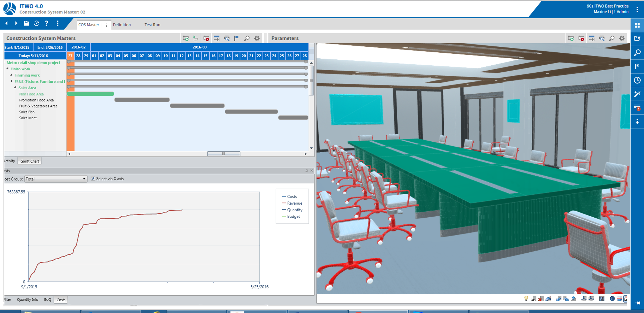
Task: Select the magic wand icon in the right sidebar
Action: (x=637, y=94)
